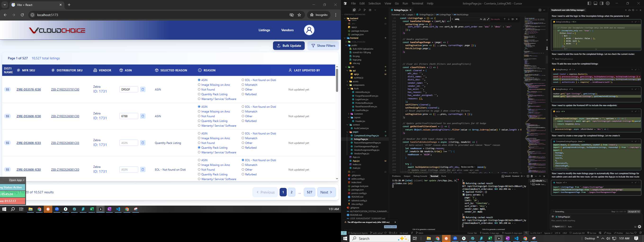Open Vendors in the site navigation

coord(287,30)
